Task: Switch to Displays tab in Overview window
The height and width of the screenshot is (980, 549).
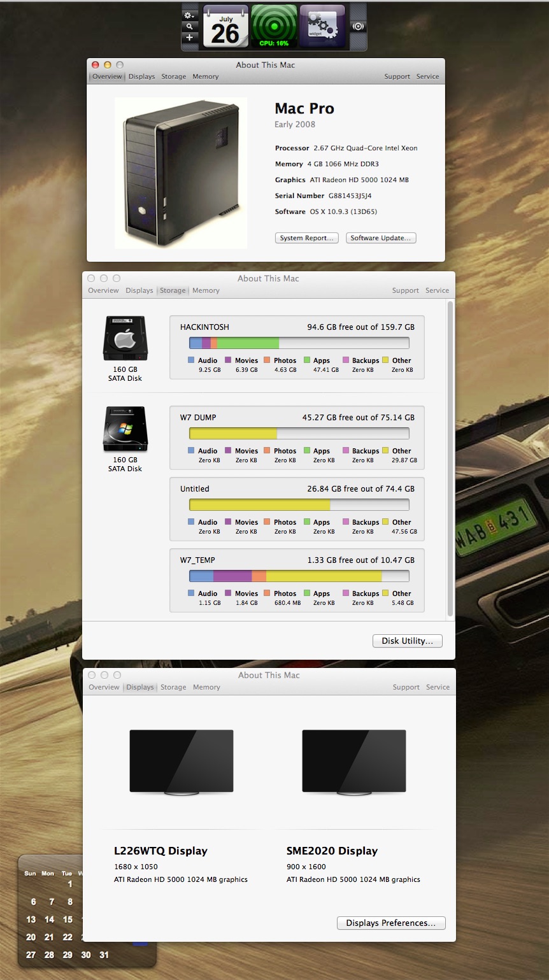Action: coord(141,76)
